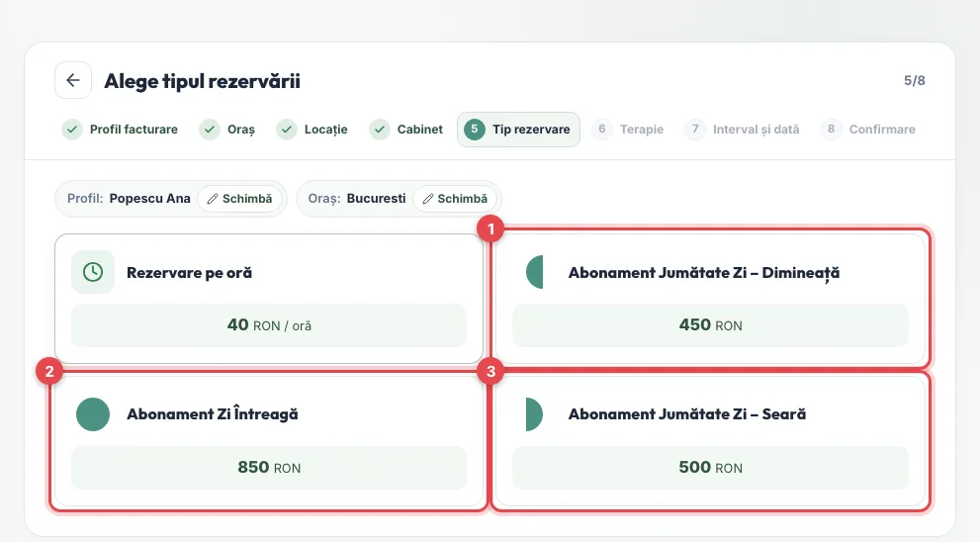Open the Interval și dată step

pos(743,130)
